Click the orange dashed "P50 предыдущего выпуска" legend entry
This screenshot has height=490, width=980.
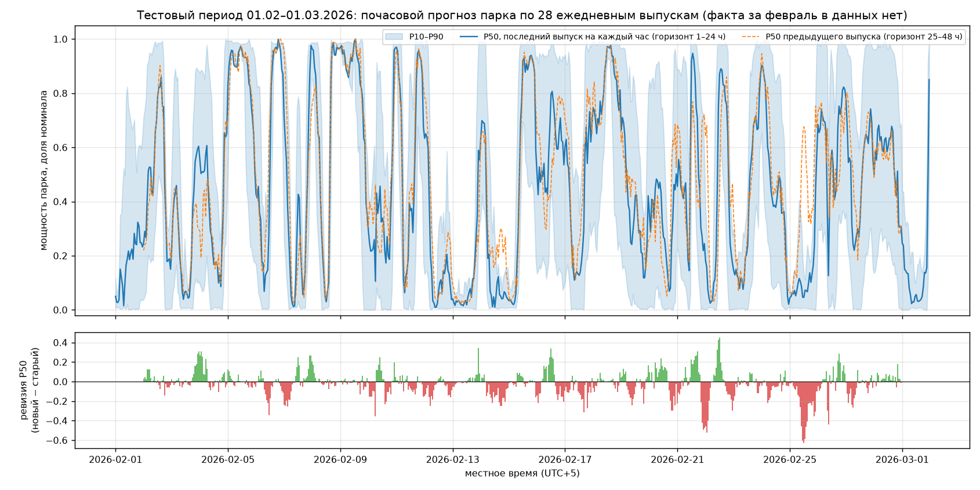tap(852, 37)
